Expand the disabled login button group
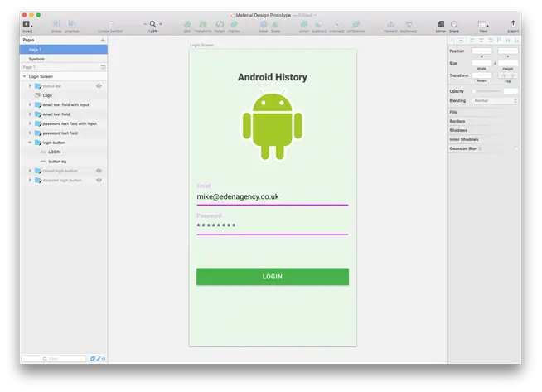542x392 pixels. [30, 180]
